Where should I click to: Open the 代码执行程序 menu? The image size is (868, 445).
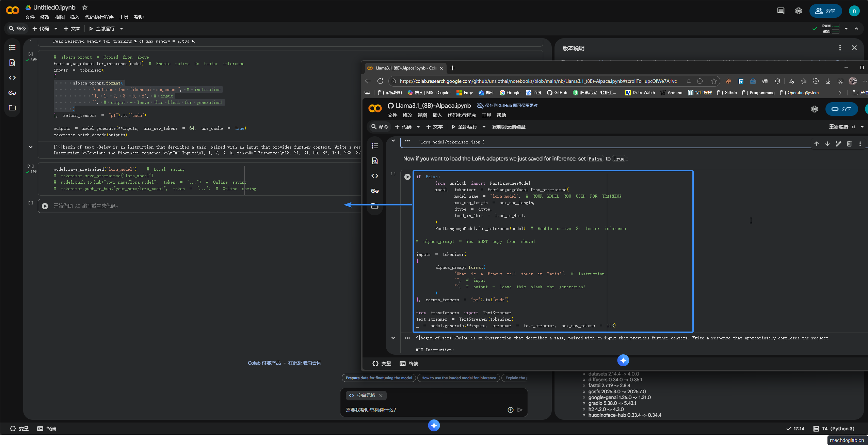tap(99, 17)
